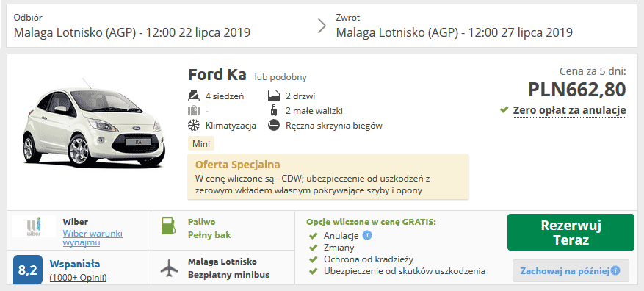Click the Ochrona od kradzieży text
The height and width of the screenshot is (291, 644).
tap(369, 259)
